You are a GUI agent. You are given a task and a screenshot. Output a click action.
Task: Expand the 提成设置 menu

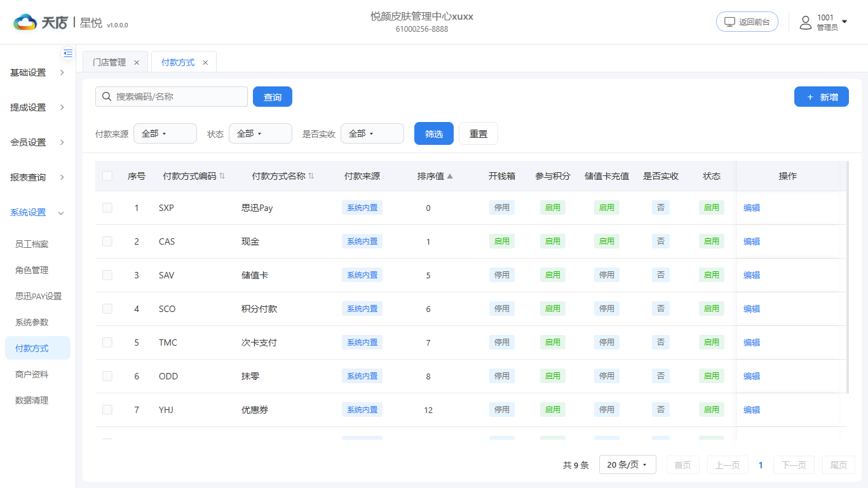pos(37,107)
